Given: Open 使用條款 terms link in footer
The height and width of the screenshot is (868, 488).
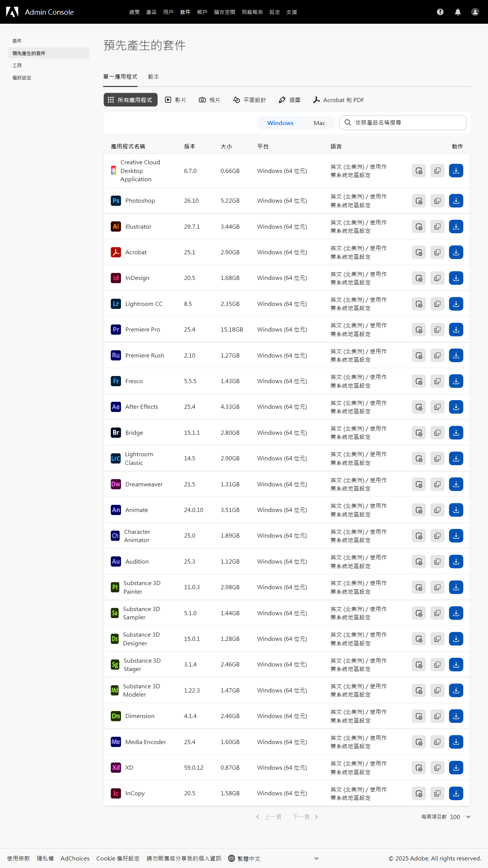Looking at the screenshot, I should point(18,858).
